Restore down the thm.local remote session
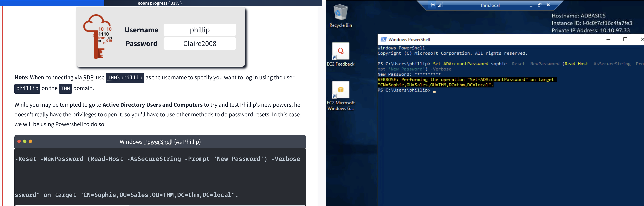 pos(539,5)
